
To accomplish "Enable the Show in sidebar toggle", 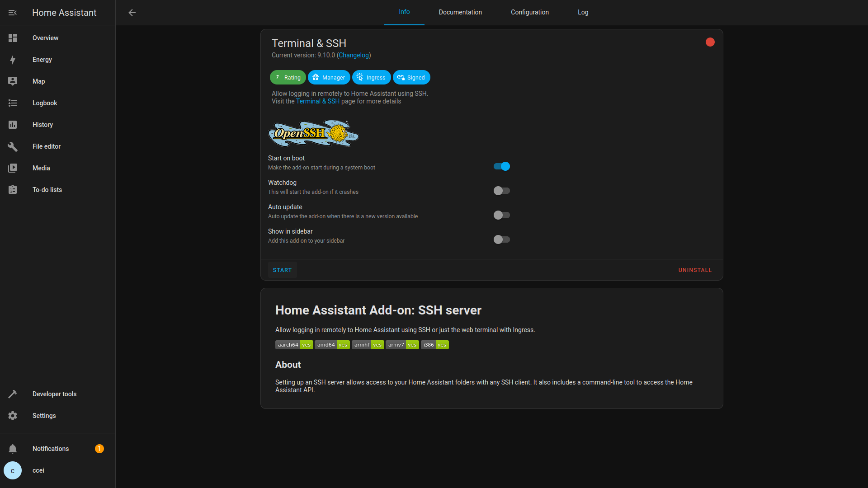I will [x=501, y=239].
